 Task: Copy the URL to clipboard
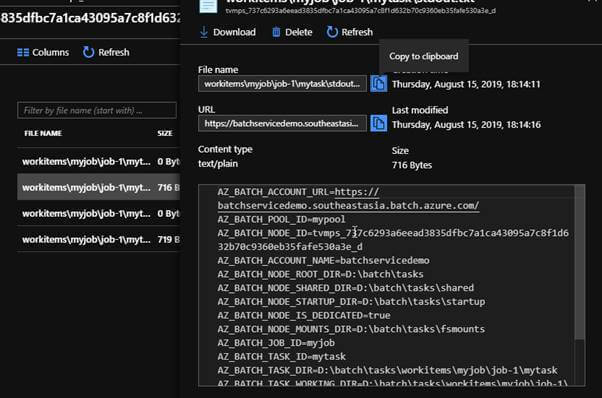(379, 123)
